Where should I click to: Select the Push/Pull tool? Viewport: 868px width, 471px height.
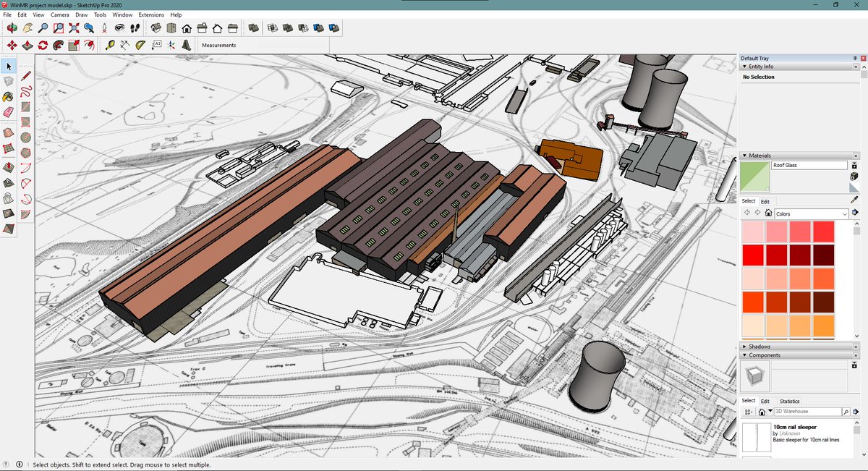(x=27, y=45)
